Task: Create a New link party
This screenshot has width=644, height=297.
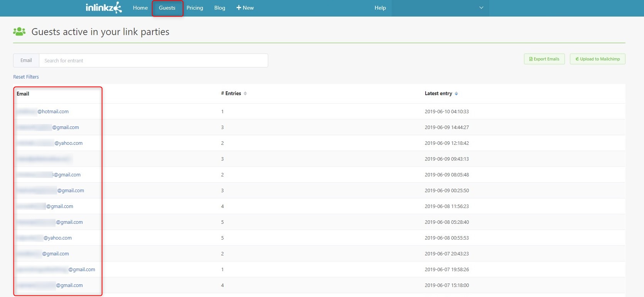Action: point(245,8)
